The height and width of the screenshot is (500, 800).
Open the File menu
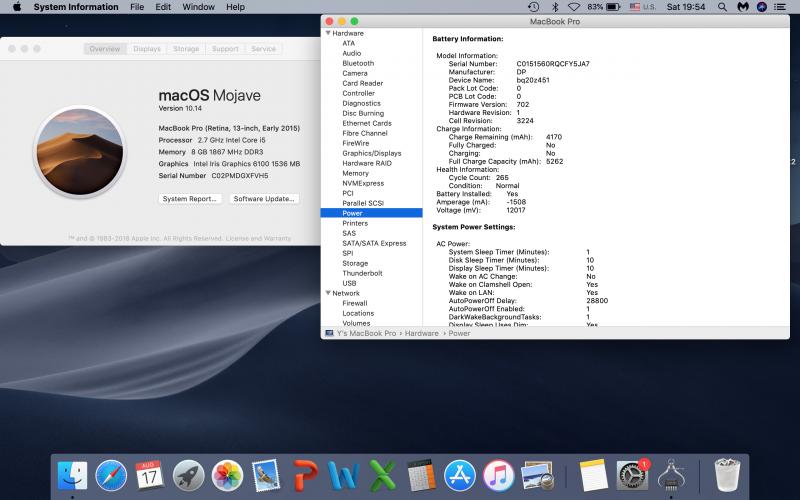[137, 7]
